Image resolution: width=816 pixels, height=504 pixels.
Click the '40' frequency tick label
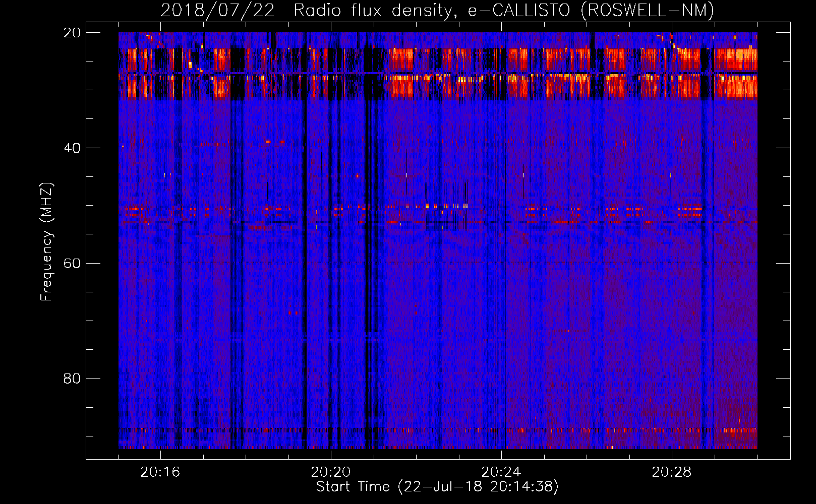72,148
